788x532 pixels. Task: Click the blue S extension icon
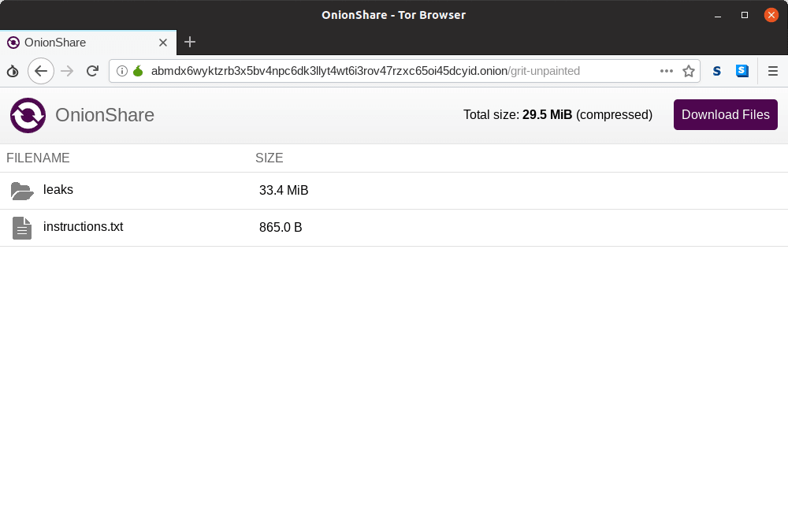pyautogui.click(x=742, y=71)
